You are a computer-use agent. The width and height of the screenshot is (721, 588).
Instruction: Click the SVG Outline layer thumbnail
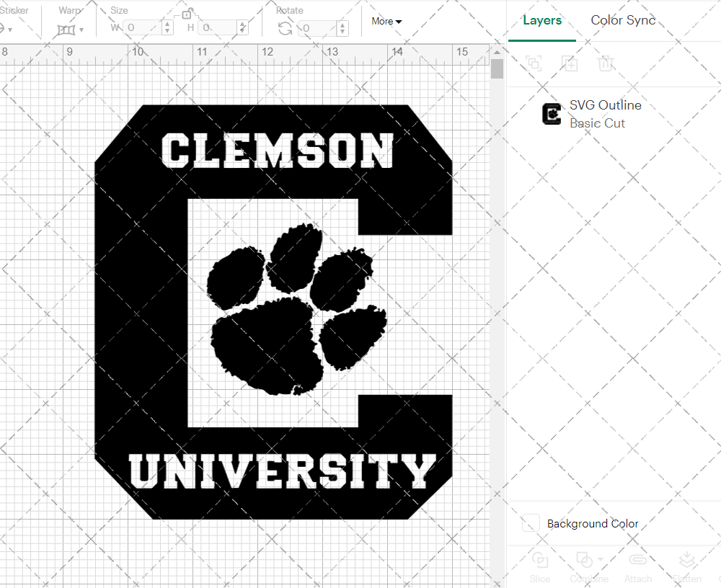[x=551, y=113]
